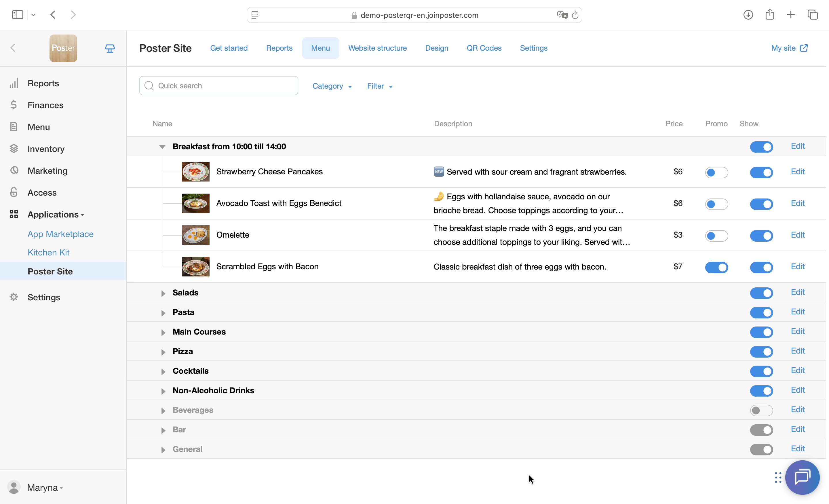Click the Access padlock icon
The height and width of the screenshot is (504, 829).
click(14, 192)
